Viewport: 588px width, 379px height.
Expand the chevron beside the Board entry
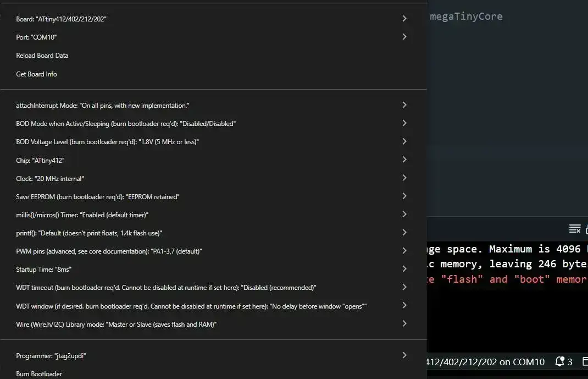point(404,19)
